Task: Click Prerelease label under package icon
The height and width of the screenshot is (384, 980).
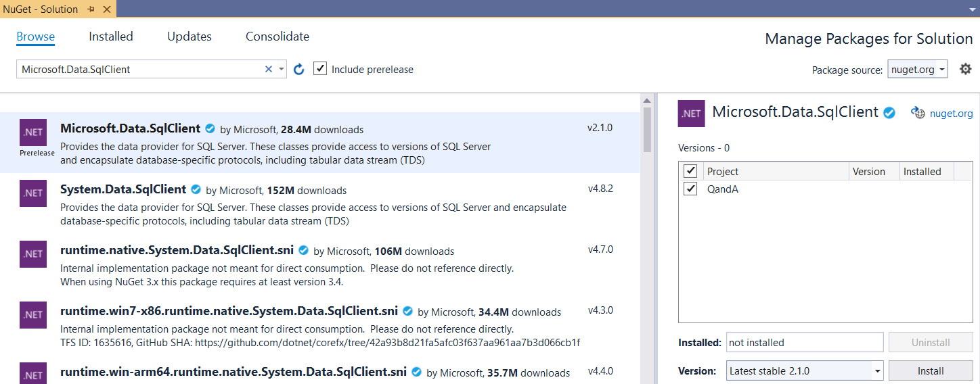Action: pos(37,153)
